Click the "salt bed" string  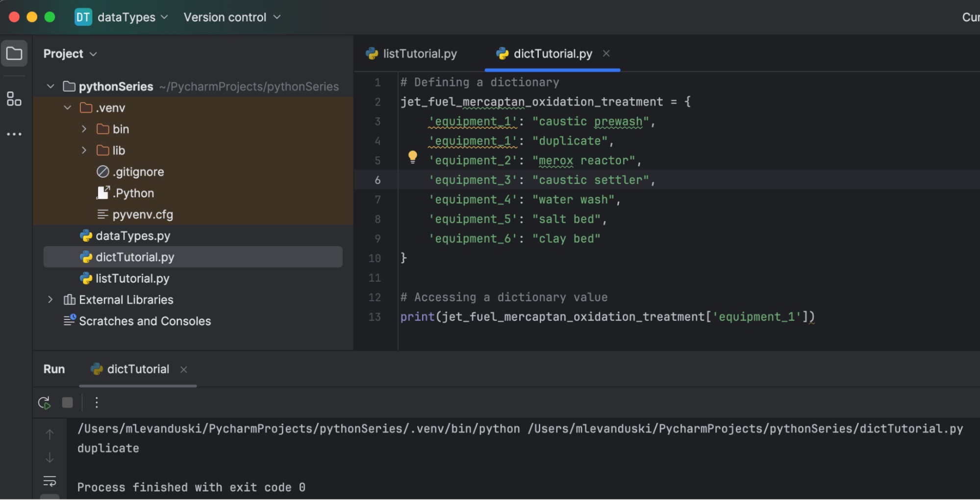tap(566, 219)
